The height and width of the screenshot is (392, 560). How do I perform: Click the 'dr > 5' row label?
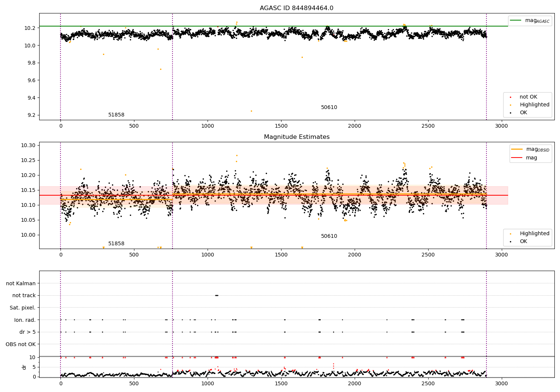tap(27, 332)
